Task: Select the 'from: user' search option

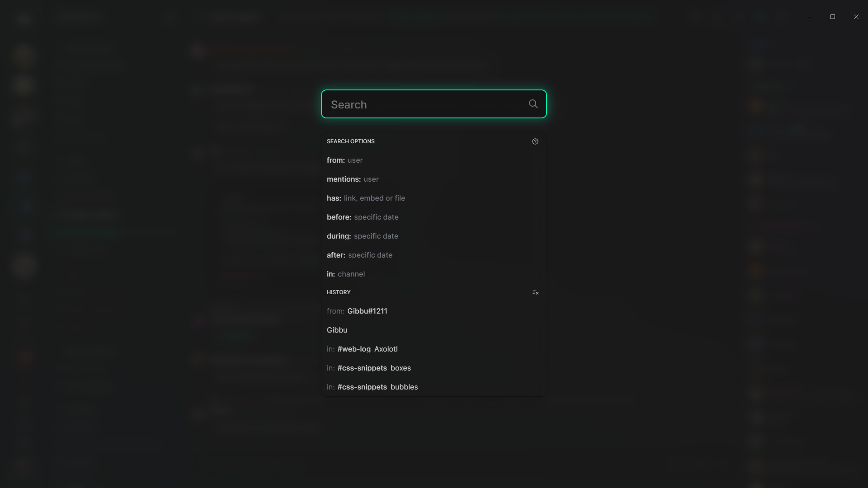Action: [344, 160]
